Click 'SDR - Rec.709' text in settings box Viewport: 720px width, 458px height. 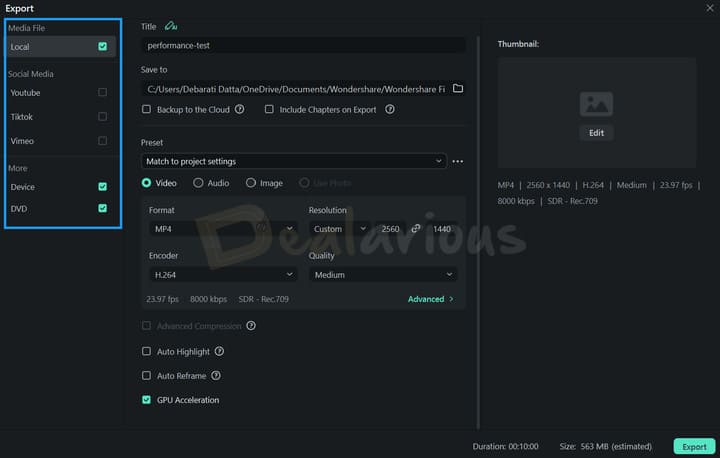point(264,299)
